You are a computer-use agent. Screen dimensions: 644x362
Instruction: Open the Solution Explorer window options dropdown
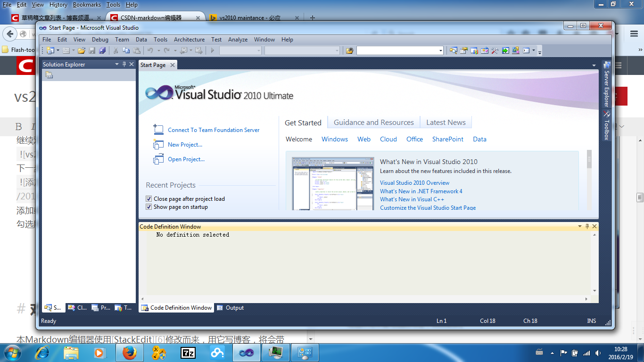point(116,64)
